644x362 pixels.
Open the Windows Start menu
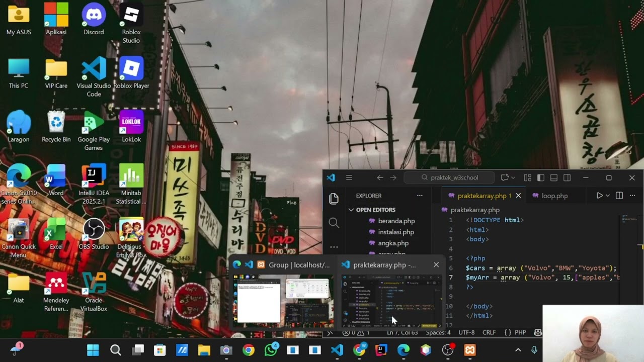tap(93, 350)
